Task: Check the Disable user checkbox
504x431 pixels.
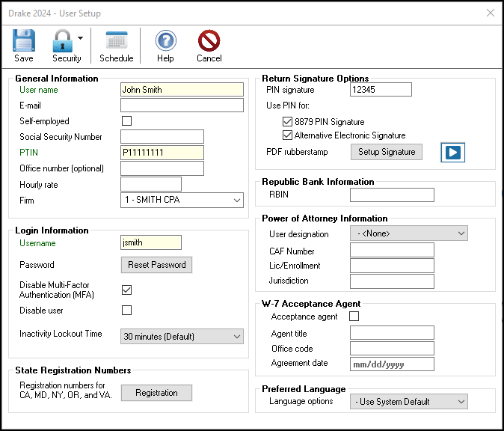Action: tap(126, 311)
